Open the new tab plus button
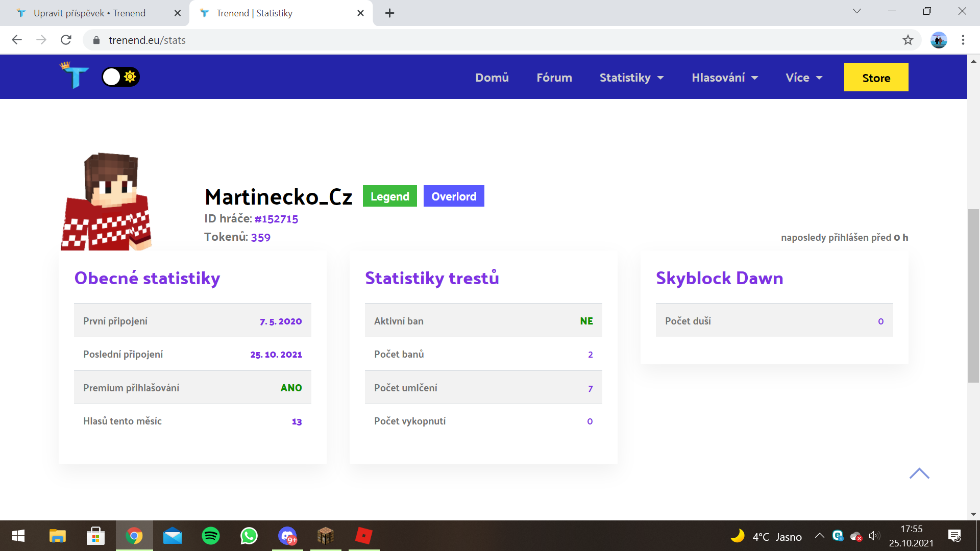The width and height of the screenshot is (980, 551). [389, 13]
